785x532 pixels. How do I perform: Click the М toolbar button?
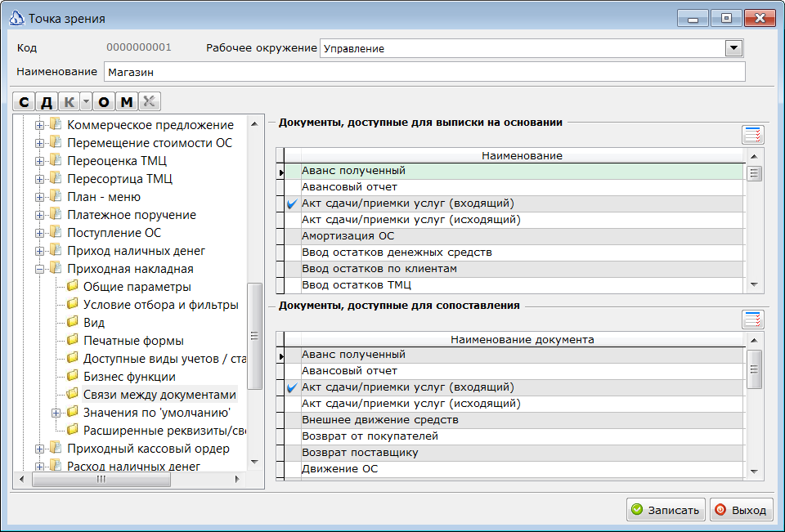click(127, 101)
